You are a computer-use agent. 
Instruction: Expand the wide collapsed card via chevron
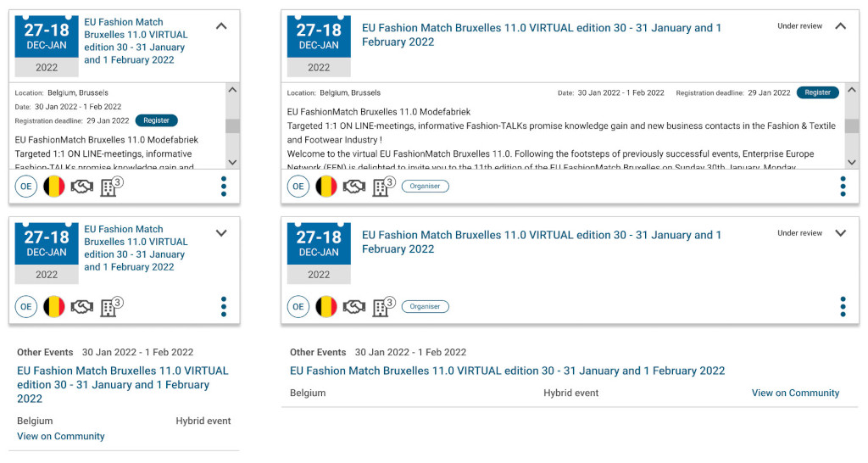[840, 233]
